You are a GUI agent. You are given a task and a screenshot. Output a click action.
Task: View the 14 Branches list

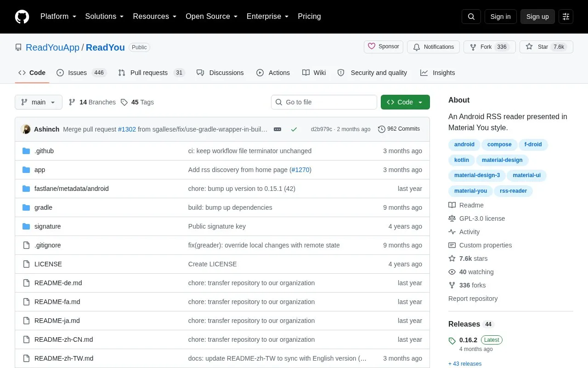point(92,102)
